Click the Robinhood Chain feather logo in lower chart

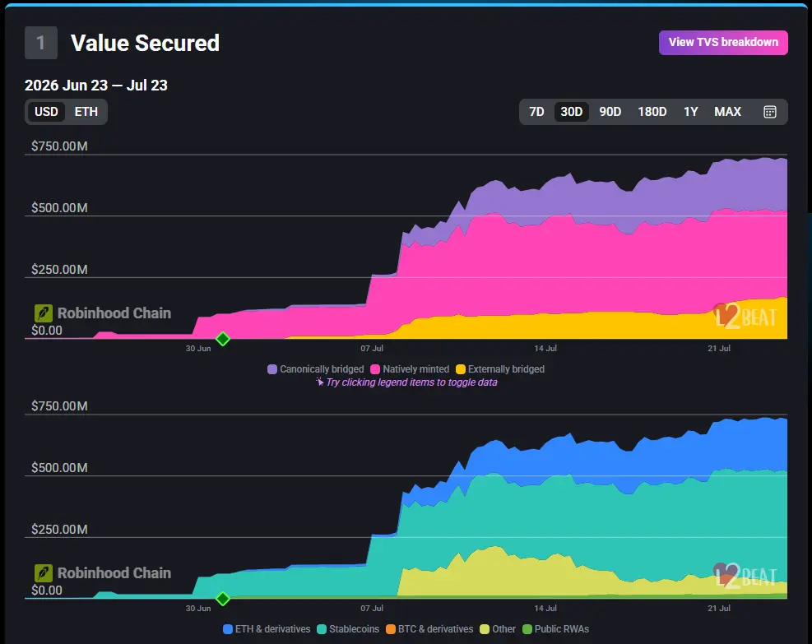point(44,573)
